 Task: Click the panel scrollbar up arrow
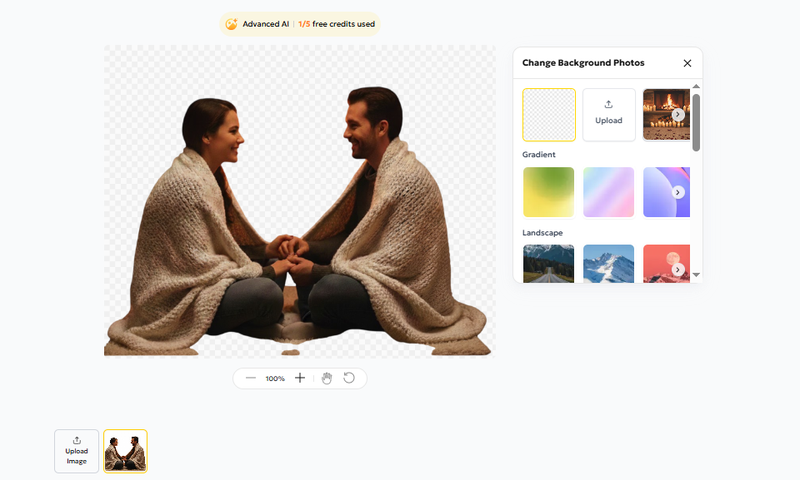(x=696, y=86)
